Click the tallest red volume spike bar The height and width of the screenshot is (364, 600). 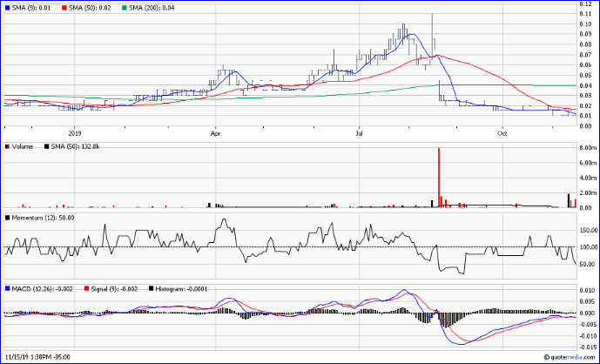[439, 179]
